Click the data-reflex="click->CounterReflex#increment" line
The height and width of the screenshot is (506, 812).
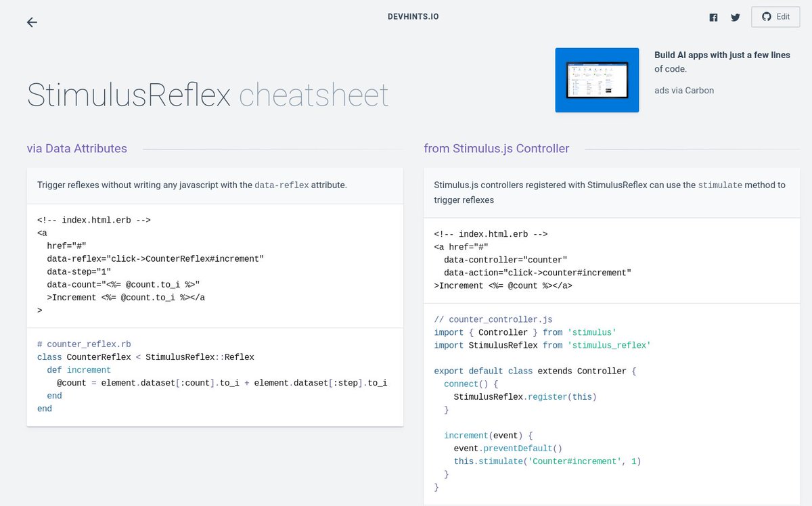pos(155,258)
